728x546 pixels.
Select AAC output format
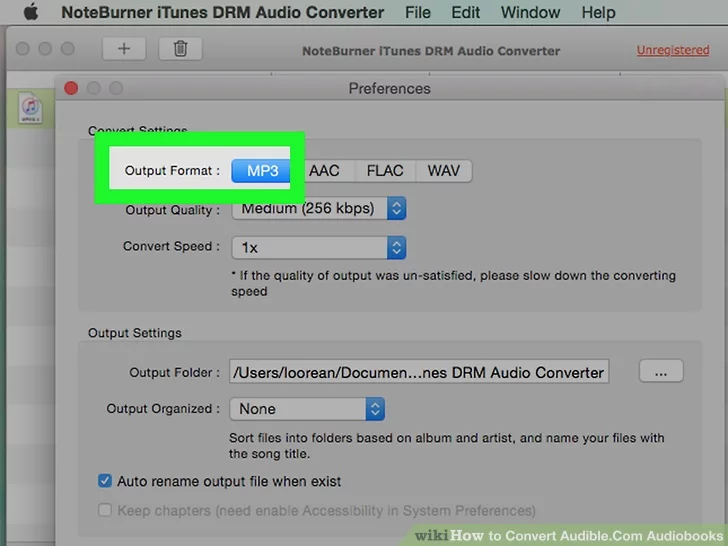pyautogui.click(x=323, y=171)
